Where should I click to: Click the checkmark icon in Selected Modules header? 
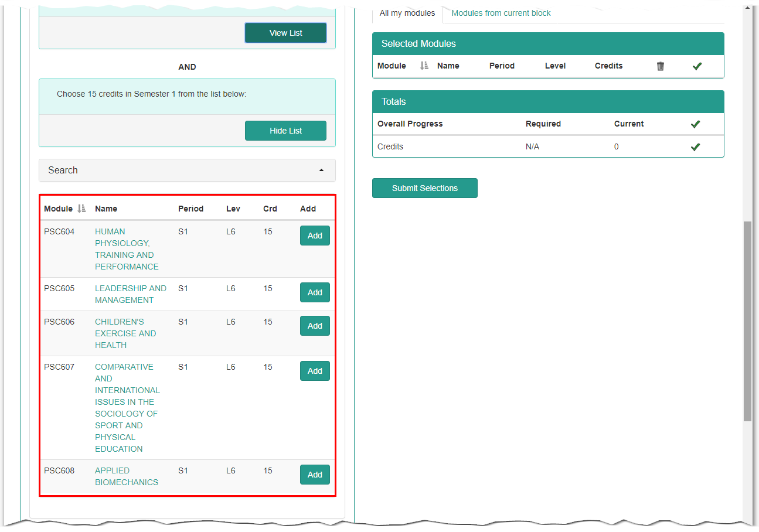[697, 66]
